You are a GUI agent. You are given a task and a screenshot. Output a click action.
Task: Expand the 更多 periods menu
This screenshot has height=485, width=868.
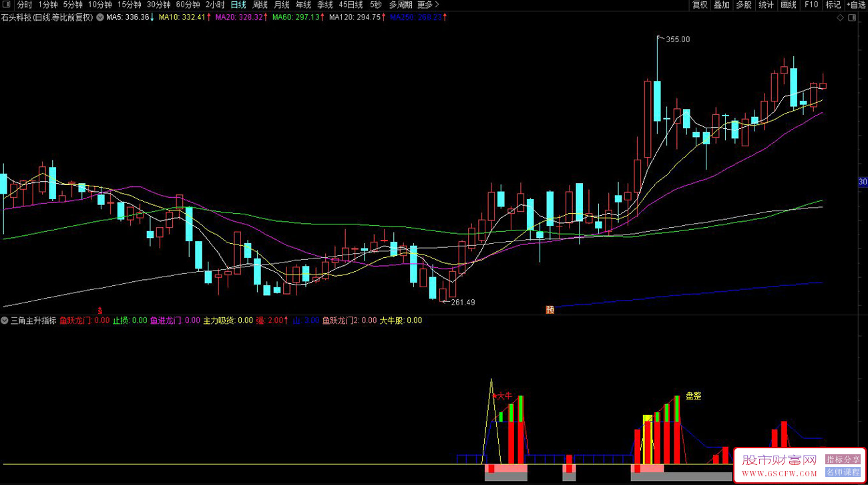[427, 5]
